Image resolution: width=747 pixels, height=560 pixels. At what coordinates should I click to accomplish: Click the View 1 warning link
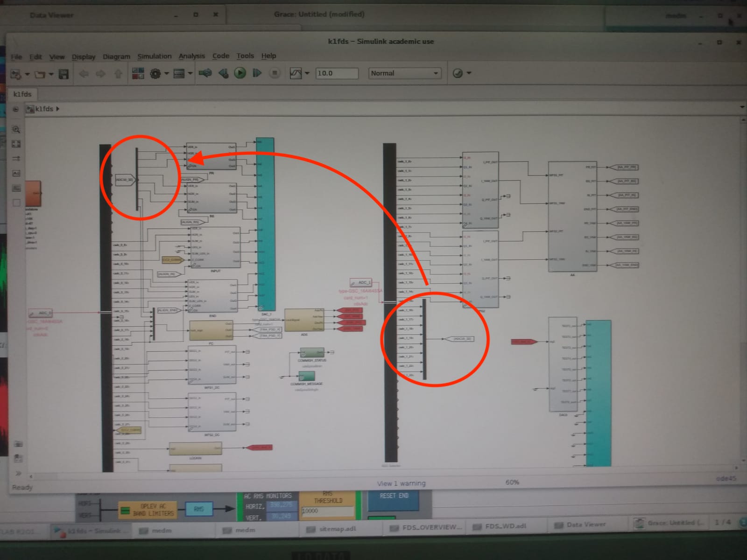click(x=402, y=483)
